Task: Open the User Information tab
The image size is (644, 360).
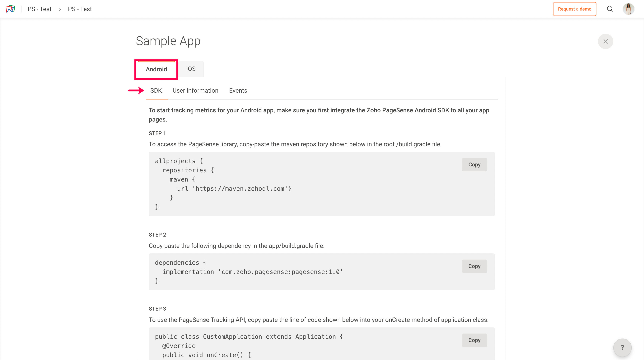Action: pos(195,90)
